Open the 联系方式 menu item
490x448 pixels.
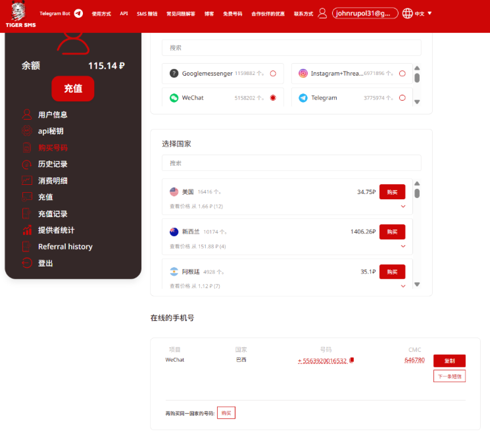click(x=303, y=14)
